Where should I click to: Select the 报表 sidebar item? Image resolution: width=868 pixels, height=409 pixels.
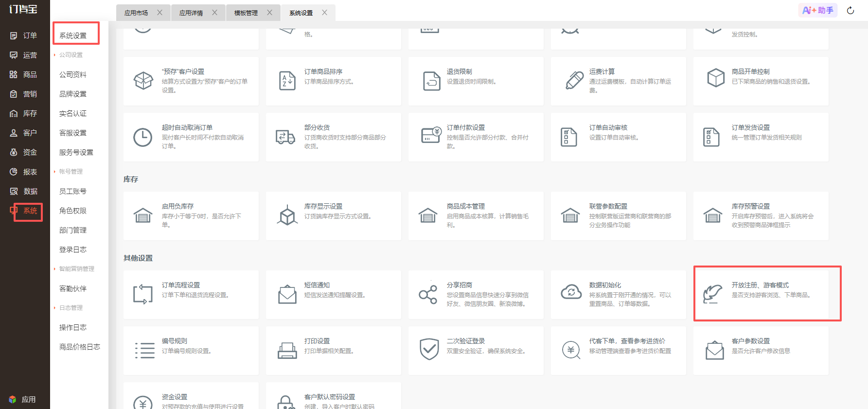pos(23,172)
